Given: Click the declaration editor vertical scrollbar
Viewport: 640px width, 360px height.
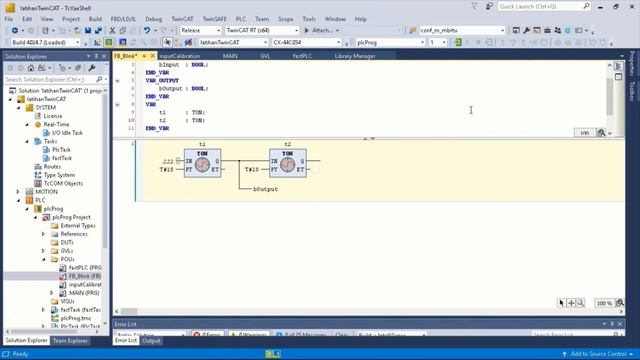Looking at the screenshot, I should [609, 96].
